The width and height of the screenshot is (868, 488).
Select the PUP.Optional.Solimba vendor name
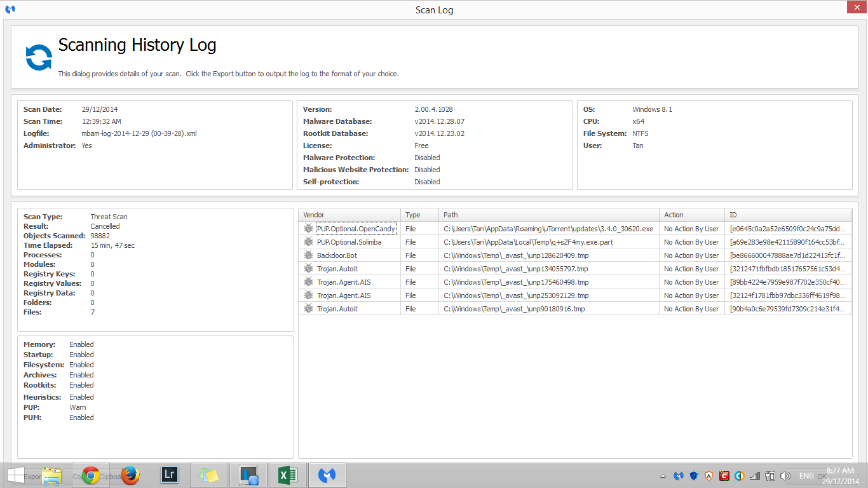click(349, 242)
